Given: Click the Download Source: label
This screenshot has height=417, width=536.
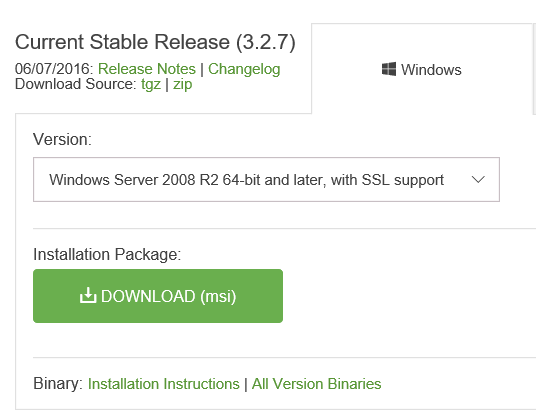Looking at the screenshot, I should tap(76, 84).
